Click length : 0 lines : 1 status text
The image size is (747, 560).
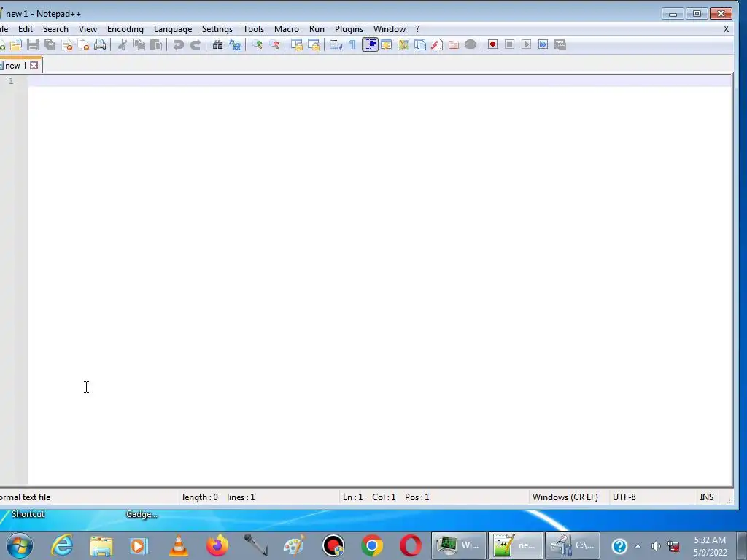coord(218,497)
